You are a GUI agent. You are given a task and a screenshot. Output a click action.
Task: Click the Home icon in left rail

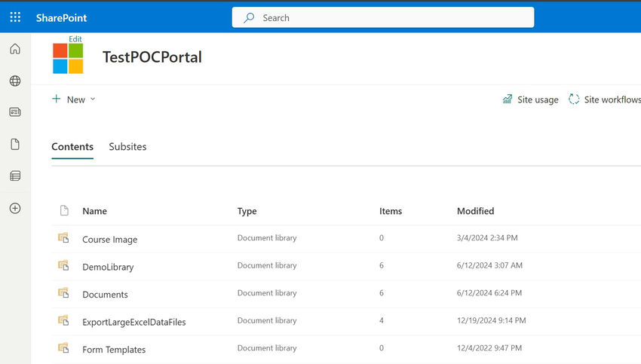(x=15, y=49)
